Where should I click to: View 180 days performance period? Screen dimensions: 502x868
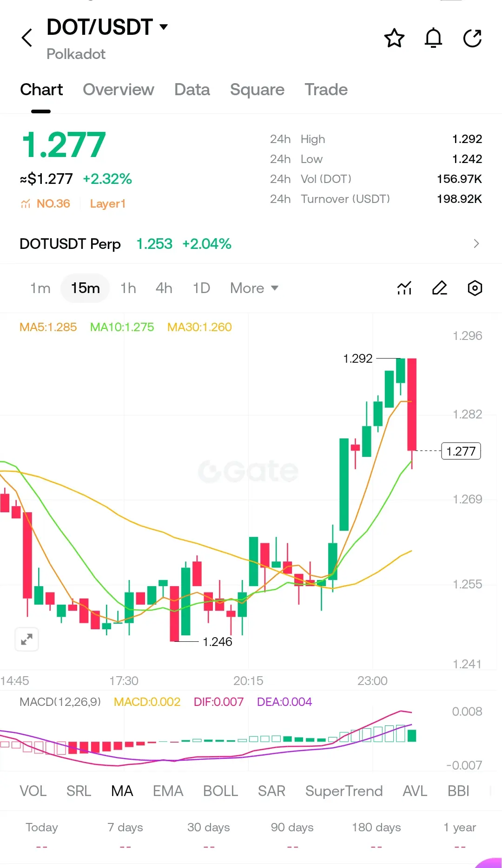(376, 828)
